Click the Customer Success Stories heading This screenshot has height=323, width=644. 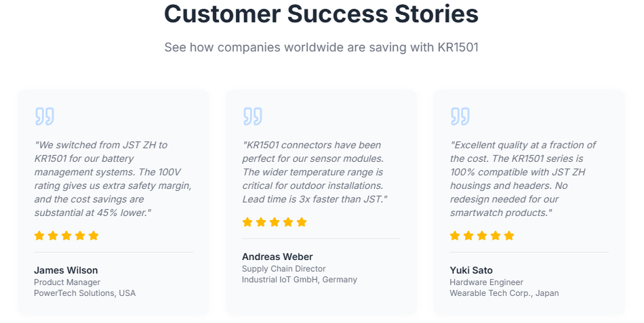tap(321, 14)
